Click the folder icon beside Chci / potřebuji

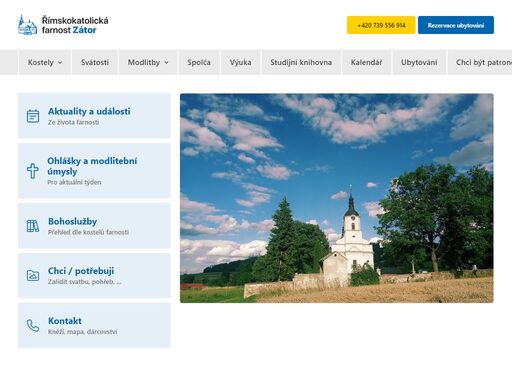point(33,276)
